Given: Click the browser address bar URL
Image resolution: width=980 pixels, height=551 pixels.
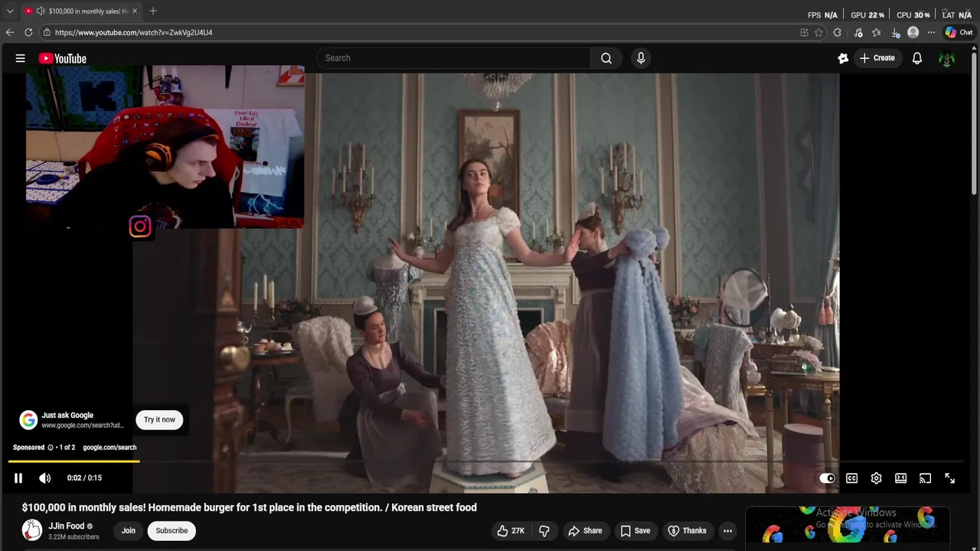Looking at the screenshot, I should click(x=133, y=32).
